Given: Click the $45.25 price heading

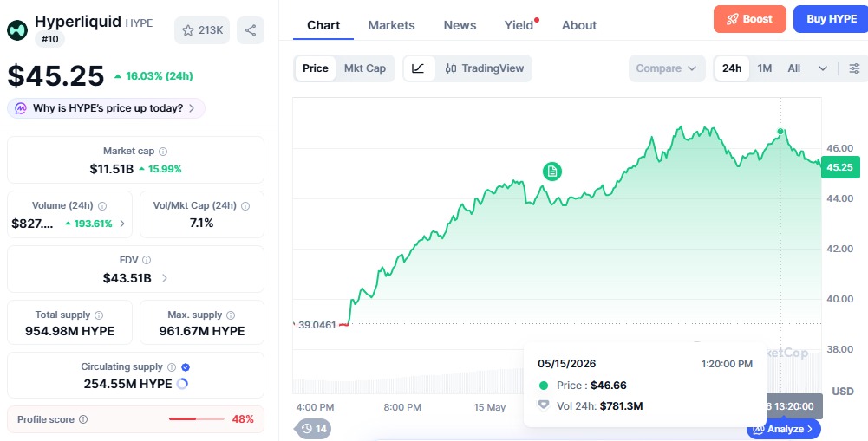Looking at the screenshot, I should [x=55, y=75].
